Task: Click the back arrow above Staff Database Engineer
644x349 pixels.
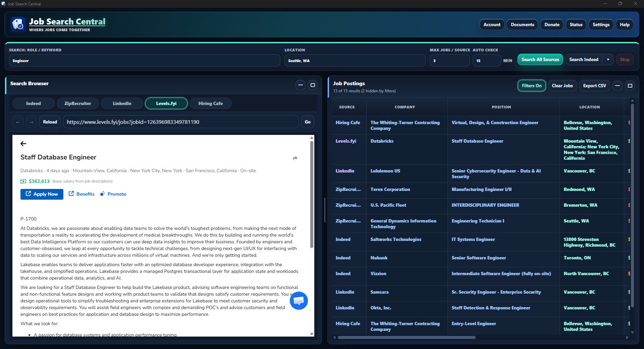Action: (23, 144)
